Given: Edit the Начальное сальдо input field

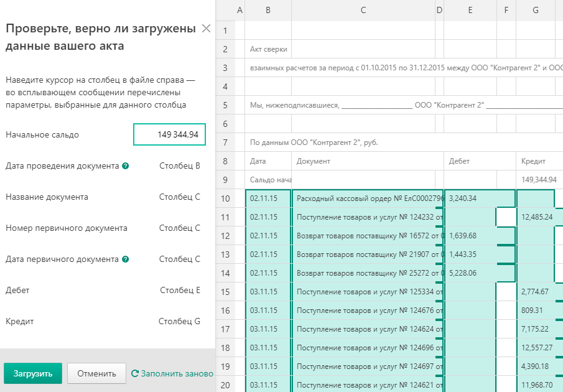Looking at the screenshot, I should (169, 134).
